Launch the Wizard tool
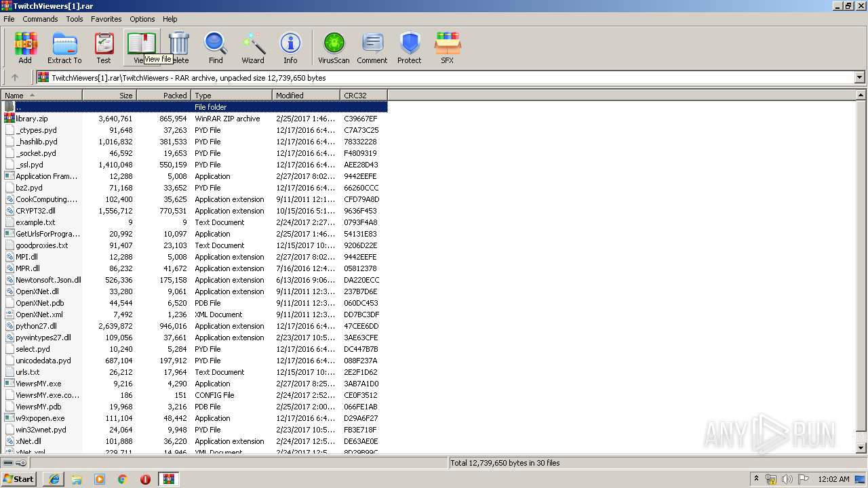 pyautogui.click(x=253, y=47)
